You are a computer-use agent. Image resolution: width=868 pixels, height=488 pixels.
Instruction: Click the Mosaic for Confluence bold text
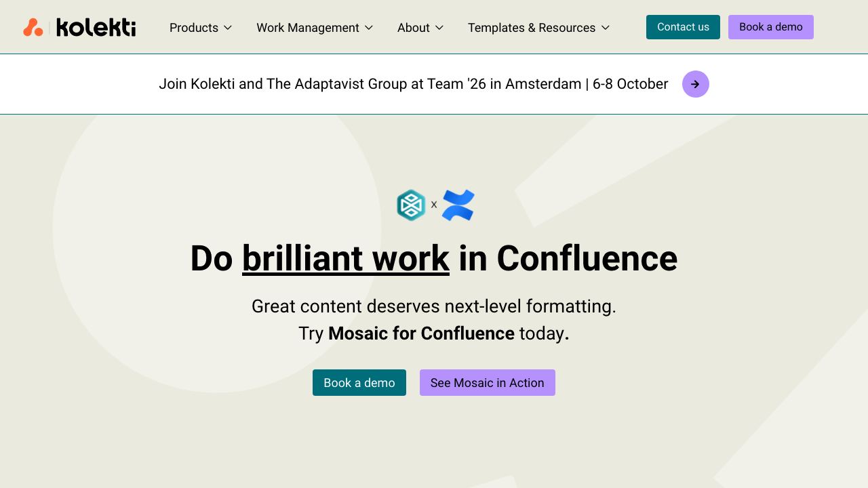point(421,333)
